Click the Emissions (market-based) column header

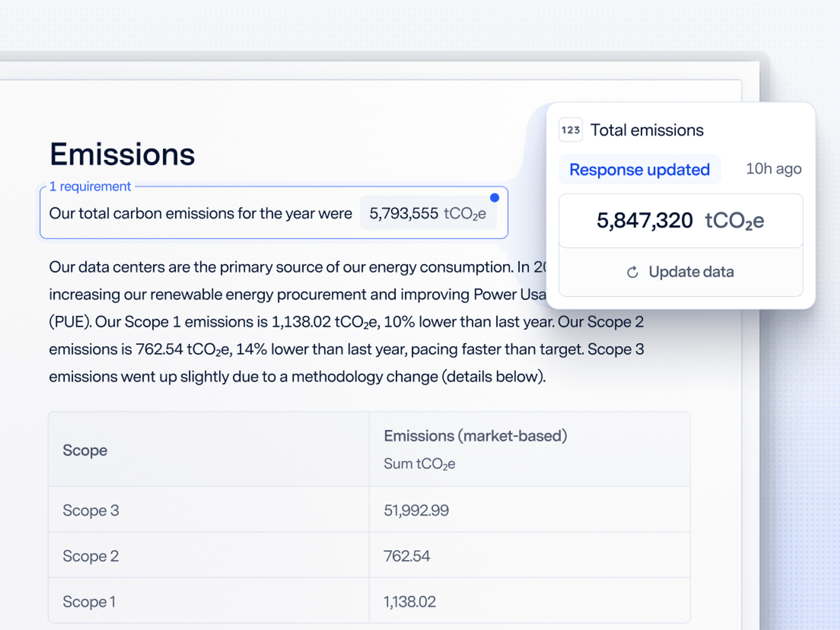[x=475, y=436]
